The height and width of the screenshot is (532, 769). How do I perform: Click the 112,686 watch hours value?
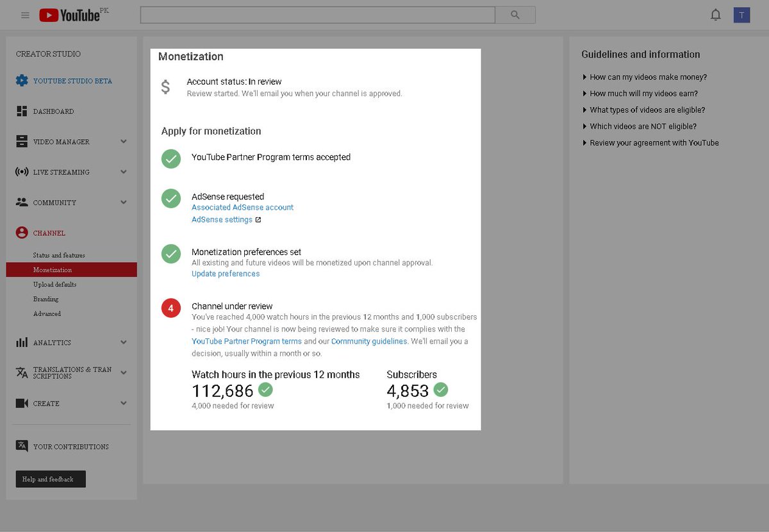(223, 390)
